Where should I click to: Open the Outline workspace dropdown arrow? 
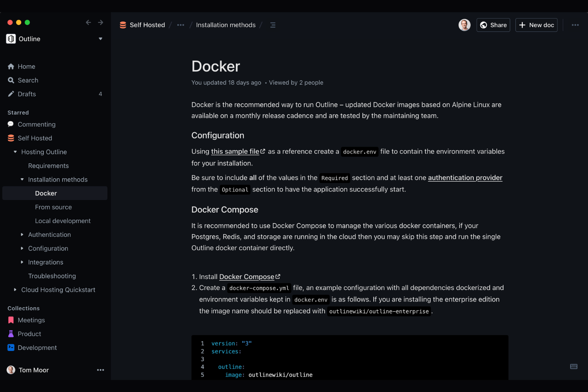pyautogui.click(x=101, y=39)
